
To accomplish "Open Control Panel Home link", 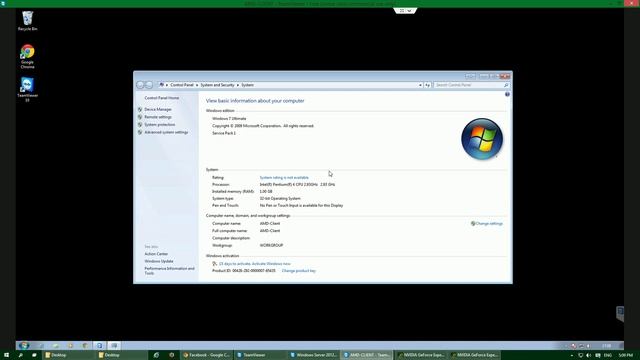I will pos(162,98).
